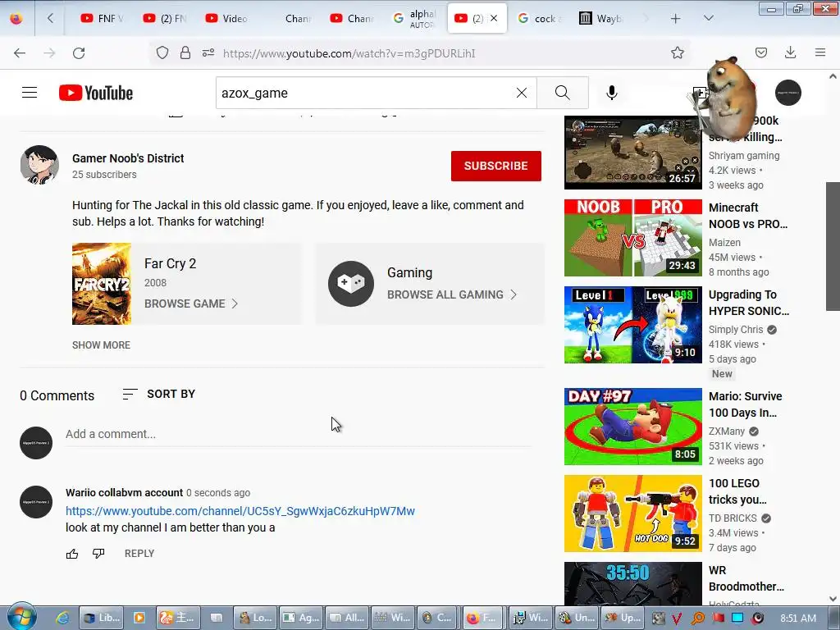Expand description with Show More
840x630 pixels.
pos(101,345)
